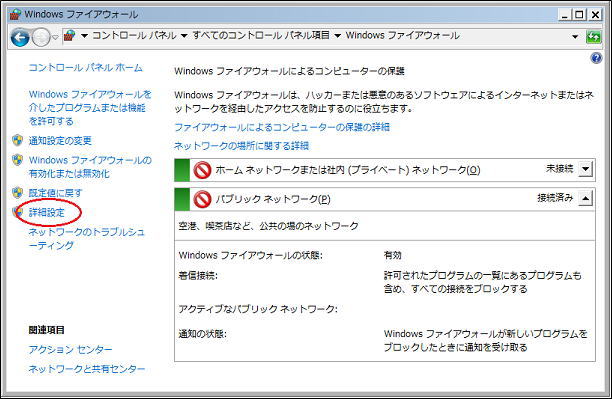Open 通知設定の変更 link
Image resolution: width=612 pixels, height=399 pixels.
[x=60, y=141]
